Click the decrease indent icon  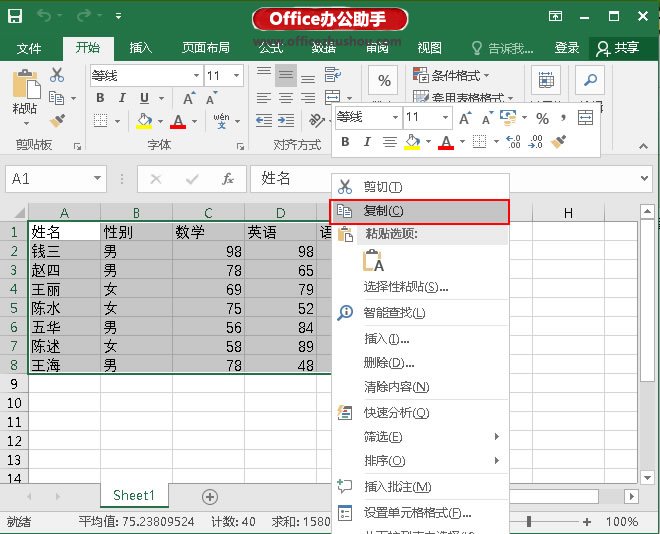(x=264, y=121)
